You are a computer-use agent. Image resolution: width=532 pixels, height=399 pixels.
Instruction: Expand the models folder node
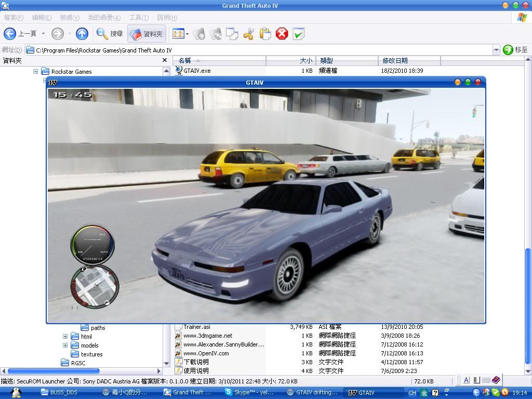65,345
